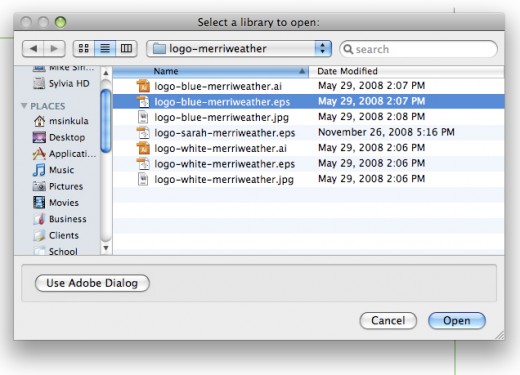Select file name logo-blue-merriweather.jpg

221,117
